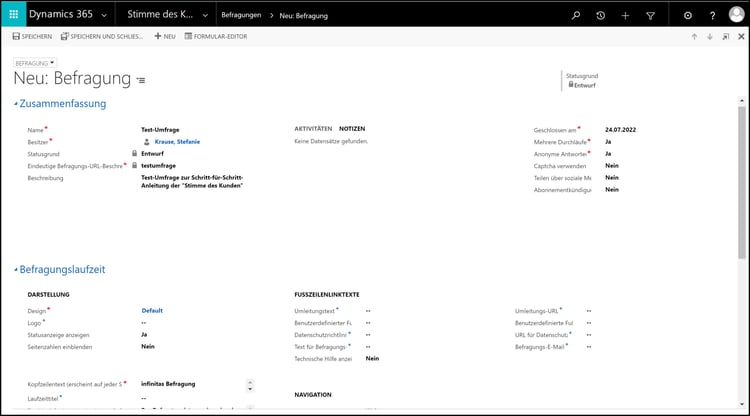
Task: Expand Dynamics 365 dropdown chevron
Action: 104,15
